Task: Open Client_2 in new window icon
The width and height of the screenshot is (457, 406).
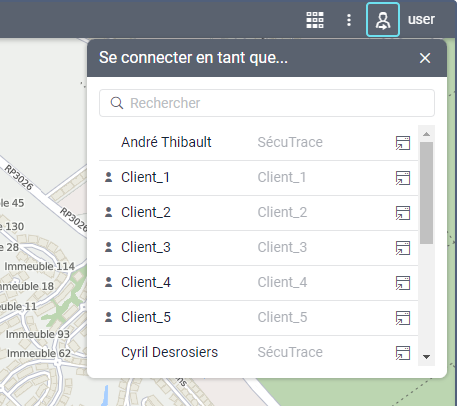Action: click(403, 213)
